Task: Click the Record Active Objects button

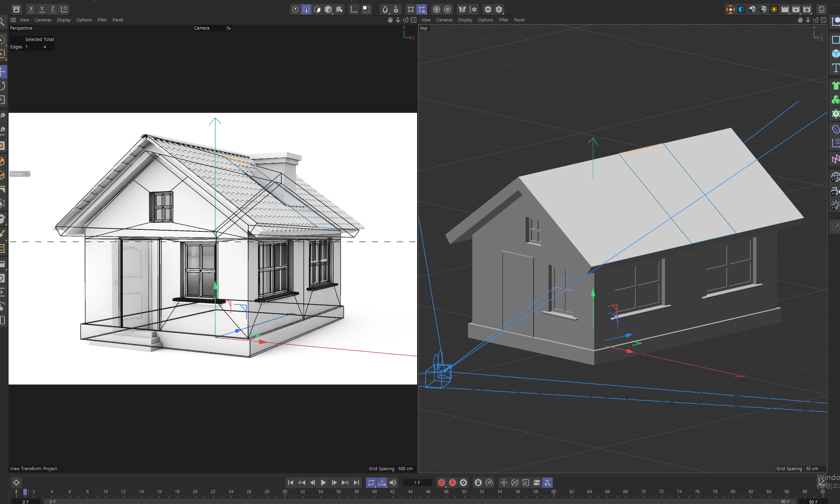Action: tap(441, 483)
